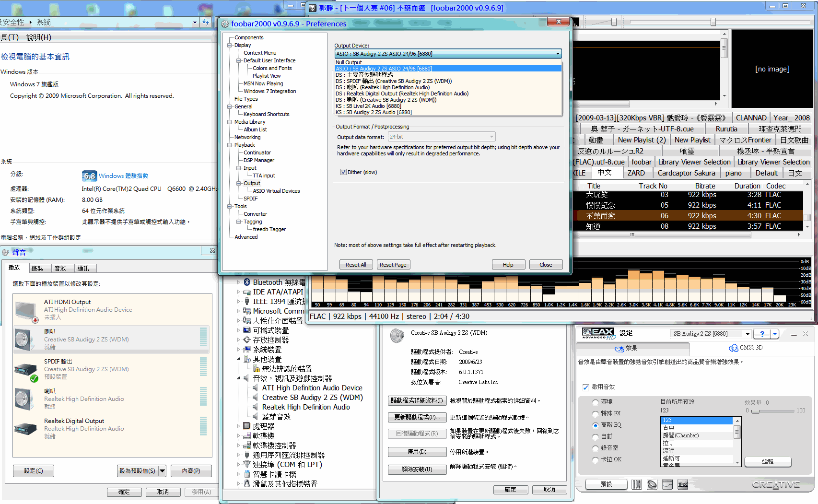Image resolution: width=818 pixels, height=504 pixels.
Task: Click the 編輯 button in EAX panel
Action: pos(768,461)
